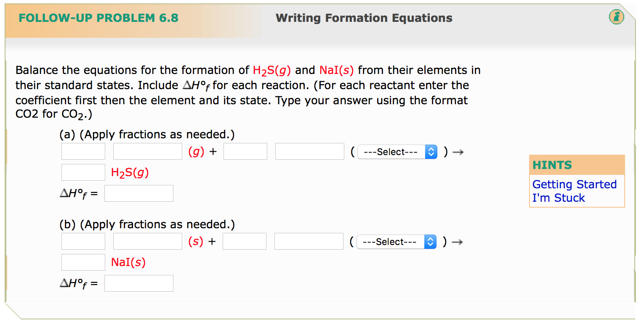Click the solid element formula box in part (b)
The width and height of the screenshot is (644, 327).
[x=147, y=241]
